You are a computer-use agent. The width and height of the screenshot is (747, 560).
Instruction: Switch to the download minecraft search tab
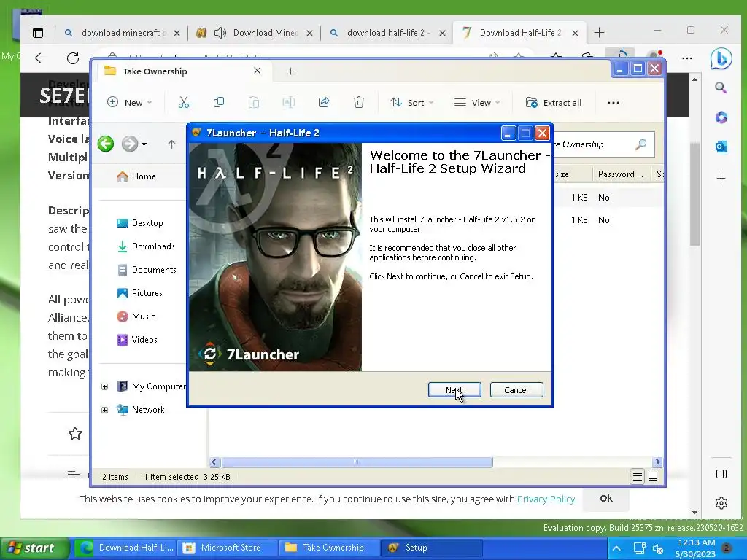[122, 33]
